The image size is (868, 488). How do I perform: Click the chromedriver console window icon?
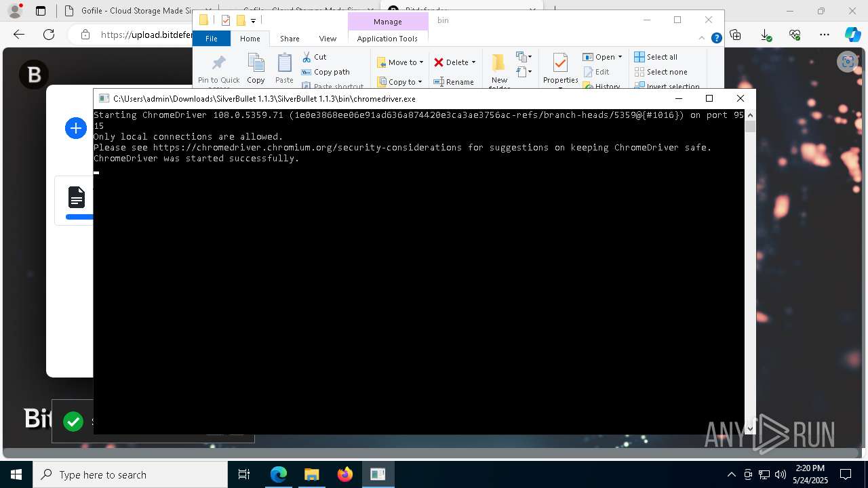coord(104,98)
